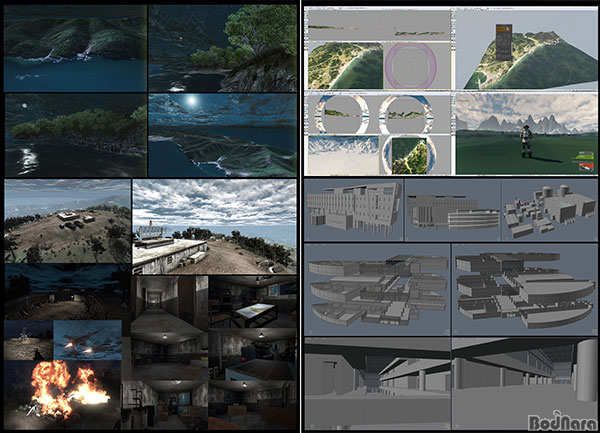View the large fire explosion image
Screen dimensions: 600x433
(x=62, y=395)
